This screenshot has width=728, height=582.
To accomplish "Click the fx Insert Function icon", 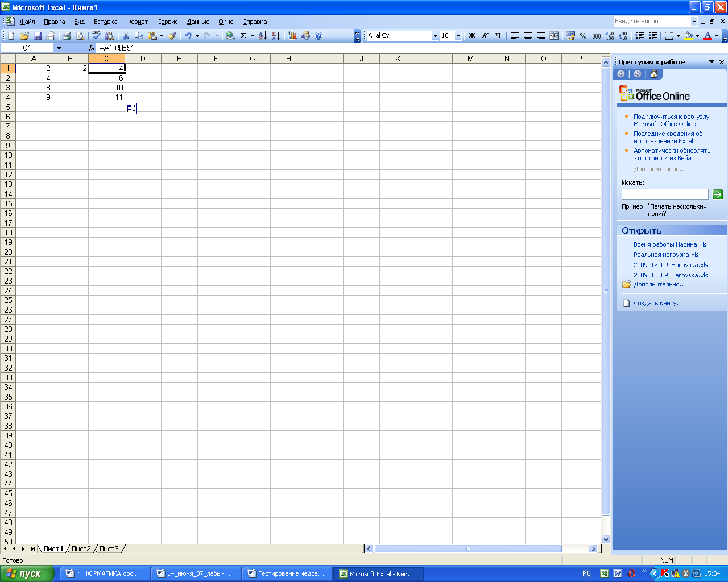I will (92, 48).
